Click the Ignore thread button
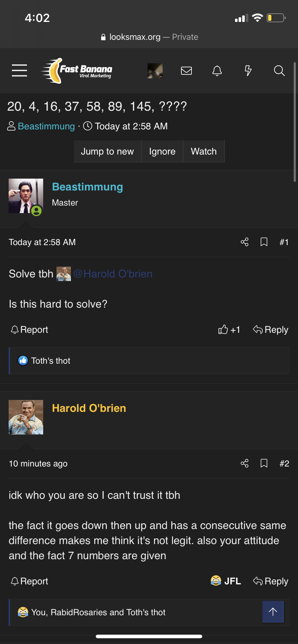298x644 pixels. pos(162,151)
